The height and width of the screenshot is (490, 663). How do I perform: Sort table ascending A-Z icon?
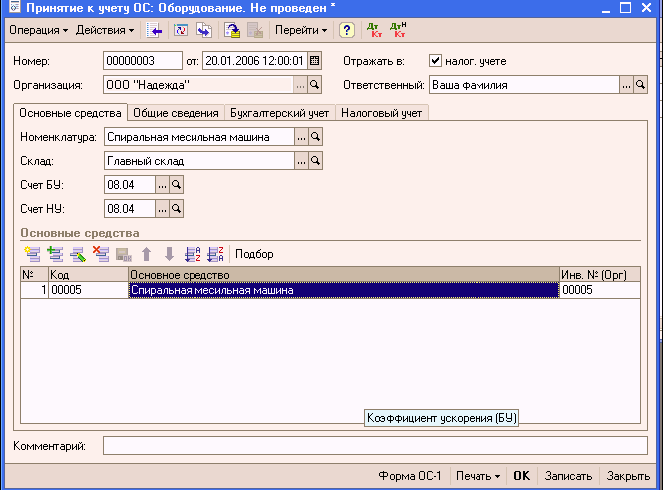click(193, 254)
